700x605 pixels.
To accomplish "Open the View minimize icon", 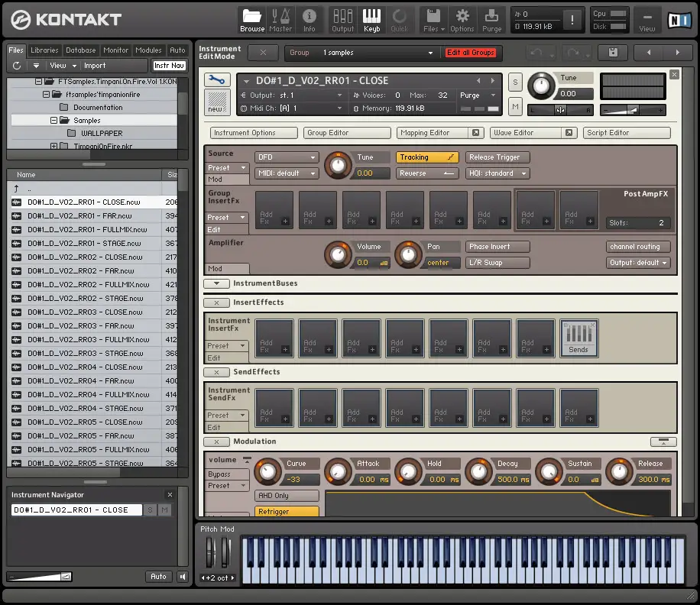I will (x=647, y=20).
